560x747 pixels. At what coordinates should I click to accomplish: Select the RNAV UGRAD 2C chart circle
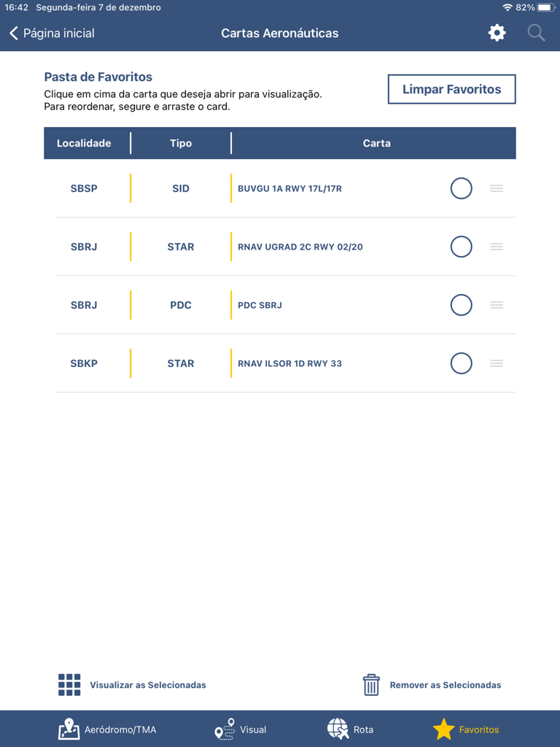pos(461,247)
